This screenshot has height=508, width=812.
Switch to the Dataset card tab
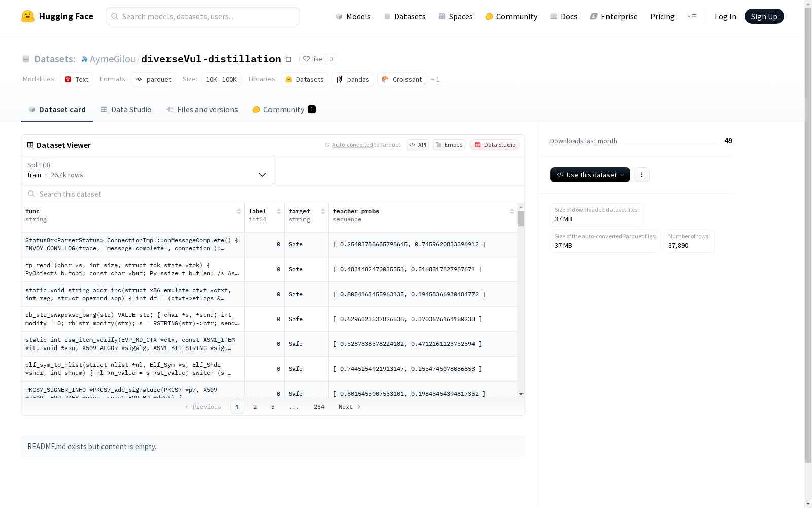[57, 109]
